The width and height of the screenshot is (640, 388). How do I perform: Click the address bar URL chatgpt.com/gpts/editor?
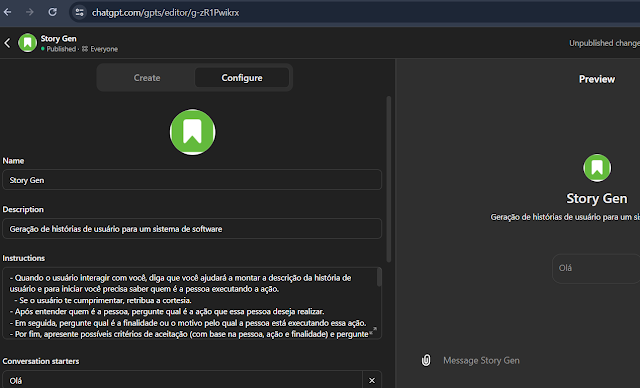[165, 13]
